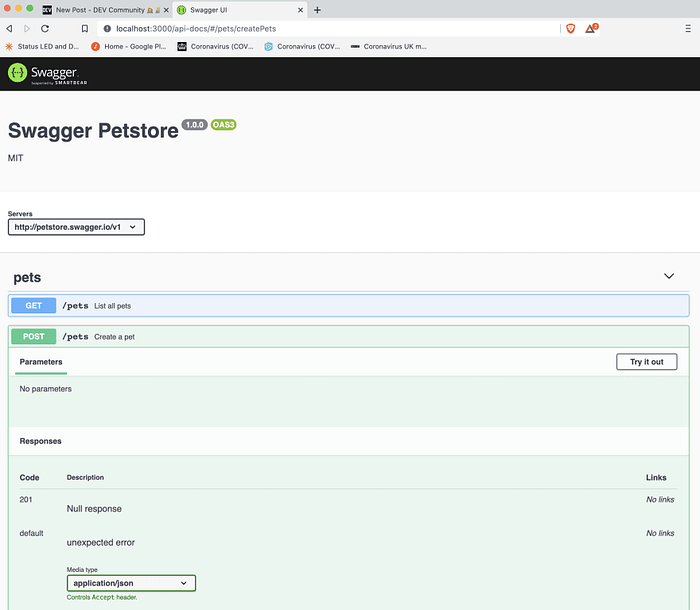The image size is (700, 610).
Task: Open the Media type application/json dropdown
Action: (x=131, y=583)
